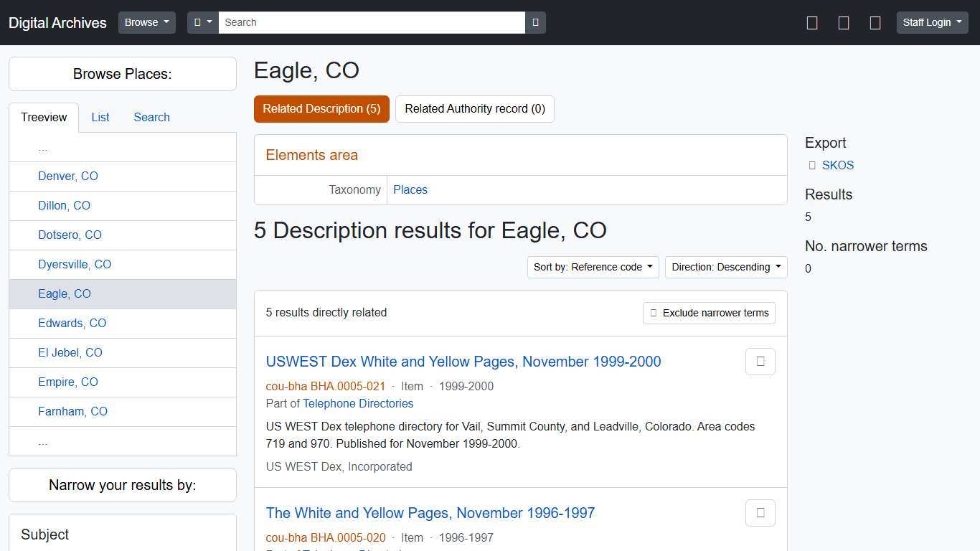Open USWEST Dex White and Yellow Pages record
980x551 pixels.
pos(463,362)
